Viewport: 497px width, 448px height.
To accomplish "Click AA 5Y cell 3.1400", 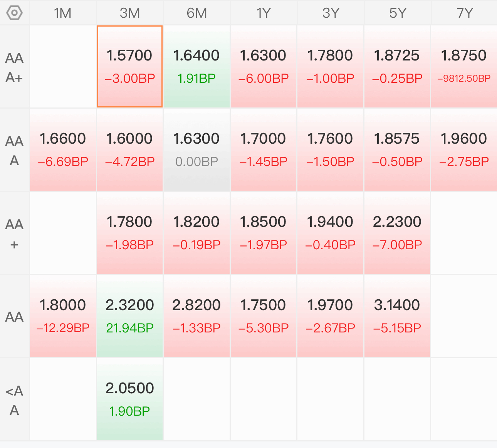I will (x=398, y=316).
